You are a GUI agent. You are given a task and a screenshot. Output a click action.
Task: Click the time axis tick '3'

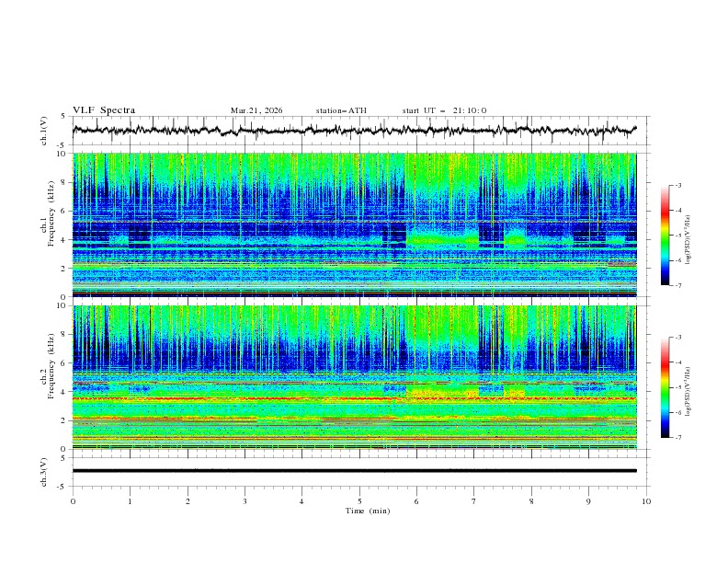point(245,501)
